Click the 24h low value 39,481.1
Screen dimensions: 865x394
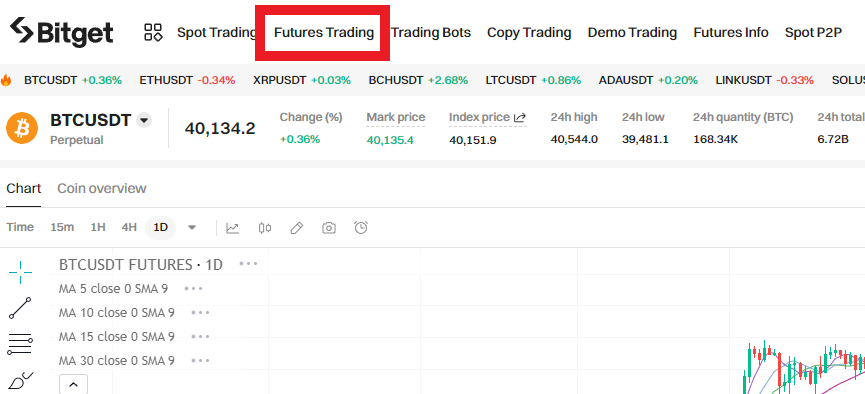click(645, 139)
